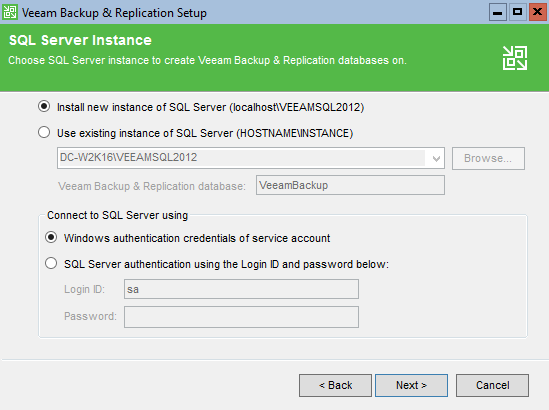Open the SQL Server instance dropdown arrow

[436, 158]
